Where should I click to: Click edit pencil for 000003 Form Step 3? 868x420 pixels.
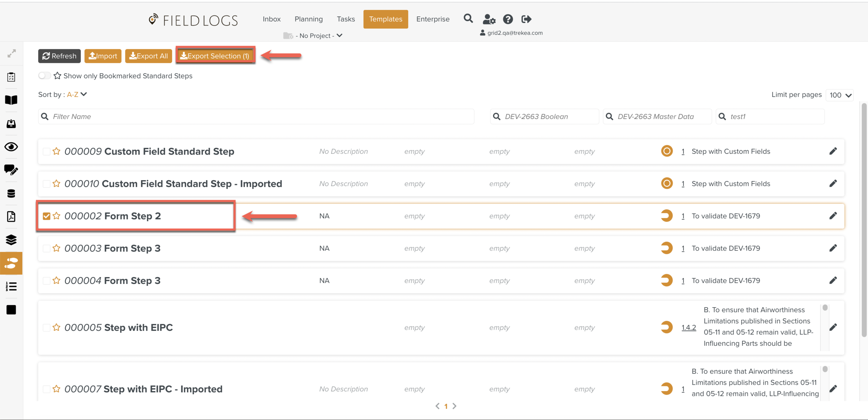(833, 248)
